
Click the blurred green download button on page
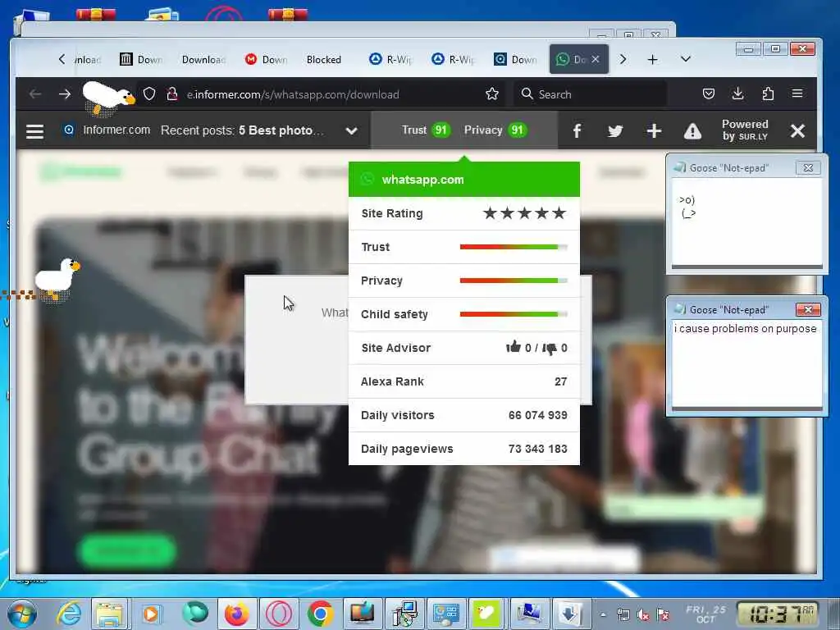click(x=126, y=550)
